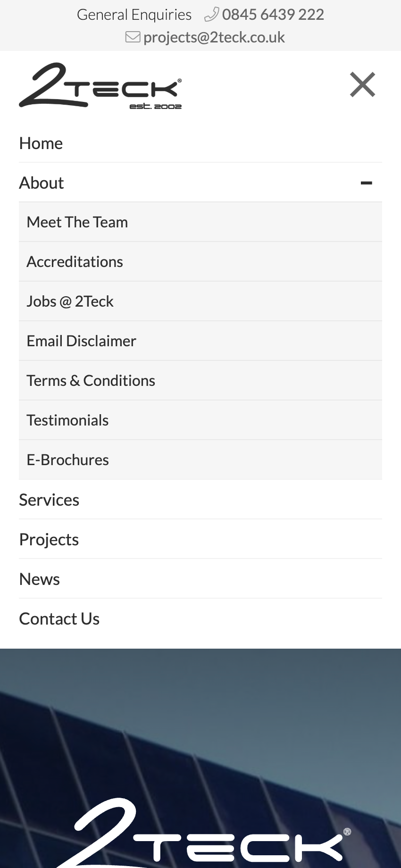
Task: Open Terms & Conditions page
Action: pyautogui.click(x=91, y=381)
